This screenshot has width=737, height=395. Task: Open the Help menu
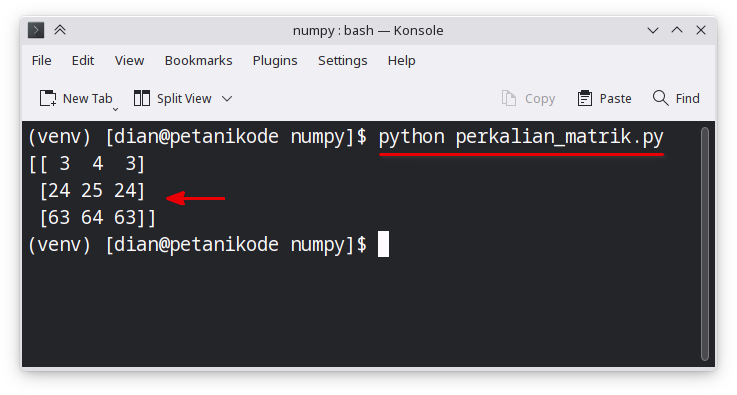401,61
